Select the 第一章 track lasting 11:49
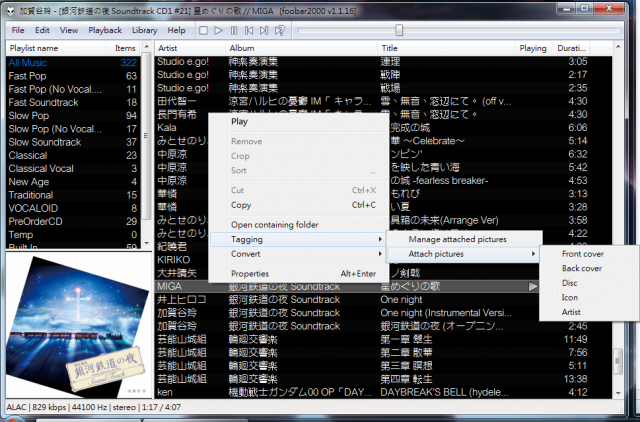Viewport: 640px width, 422px height. [383, 339]
